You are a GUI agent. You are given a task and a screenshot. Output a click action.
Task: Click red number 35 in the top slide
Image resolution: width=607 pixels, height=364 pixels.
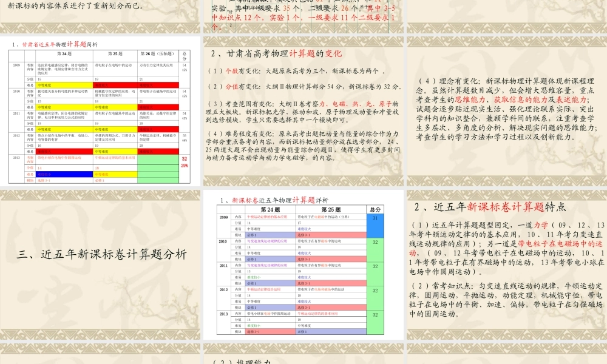pyautogui.click(x=287, y=8)
